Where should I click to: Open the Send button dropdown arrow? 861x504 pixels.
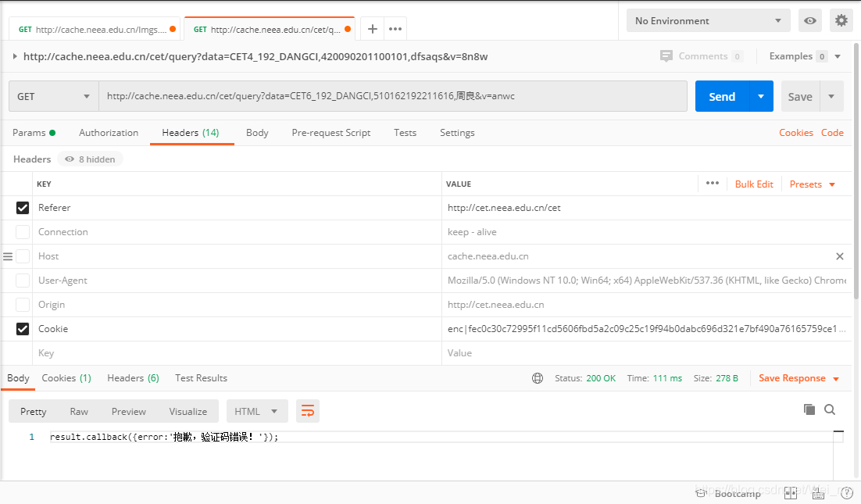pyautogui.click(x=761, y=97)
